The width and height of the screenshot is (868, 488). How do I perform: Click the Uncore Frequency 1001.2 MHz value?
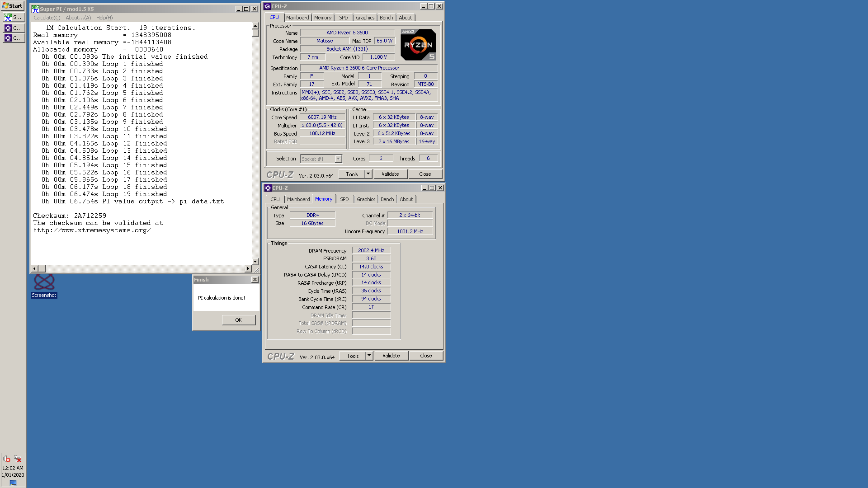410,231
